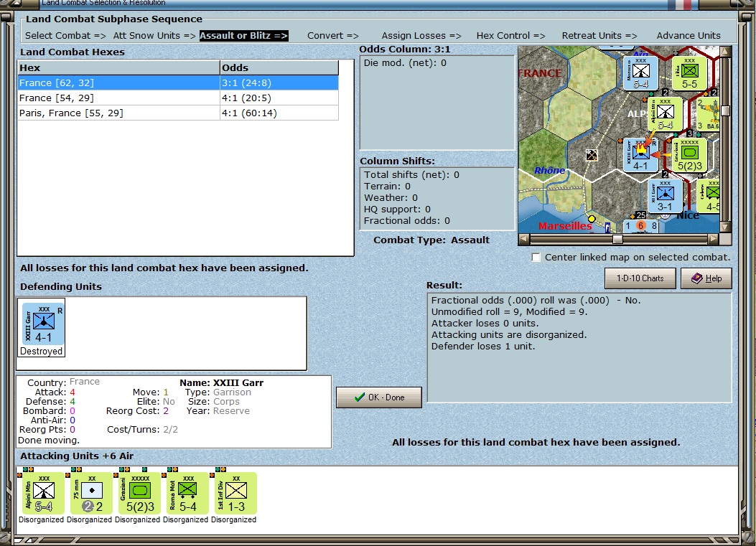The image size is (756, 546).
Task: Click the Retreat Units subphase step
Action: tap(599, 36)
